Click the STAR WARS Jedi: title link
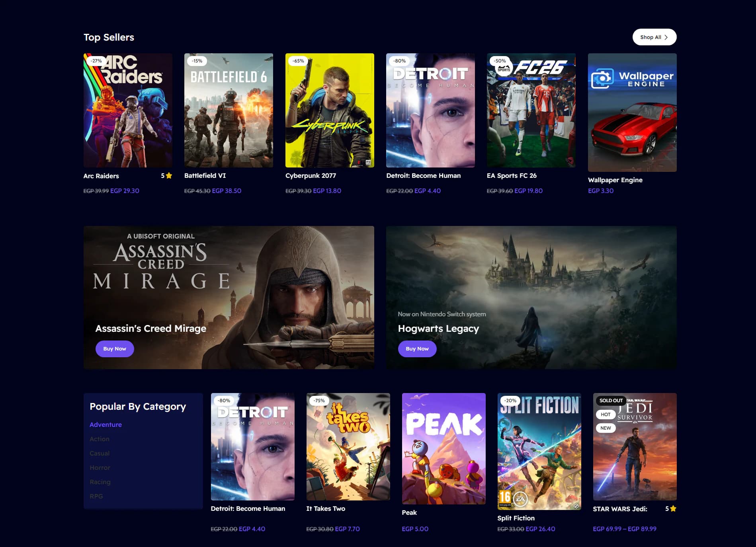Viewport: 756px width, 547px height. coord(620,509)
